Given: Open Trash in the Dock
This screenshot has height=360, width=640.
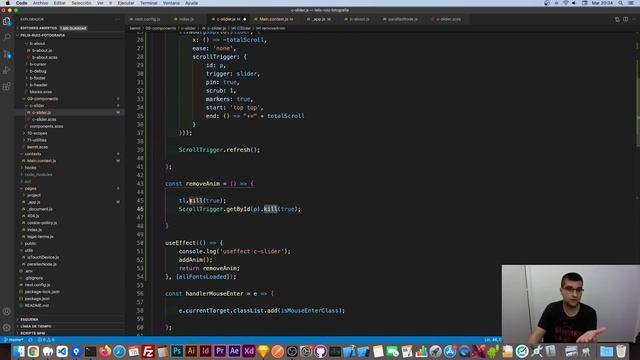Looking at the screenshot, I should coord(621,351).
